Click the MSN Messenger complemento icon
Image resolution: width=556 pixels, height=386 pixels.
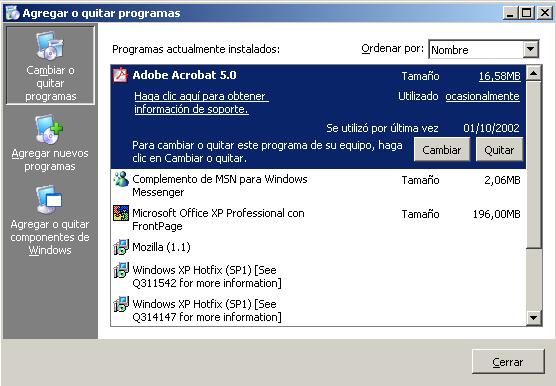[x=121, y=179]
